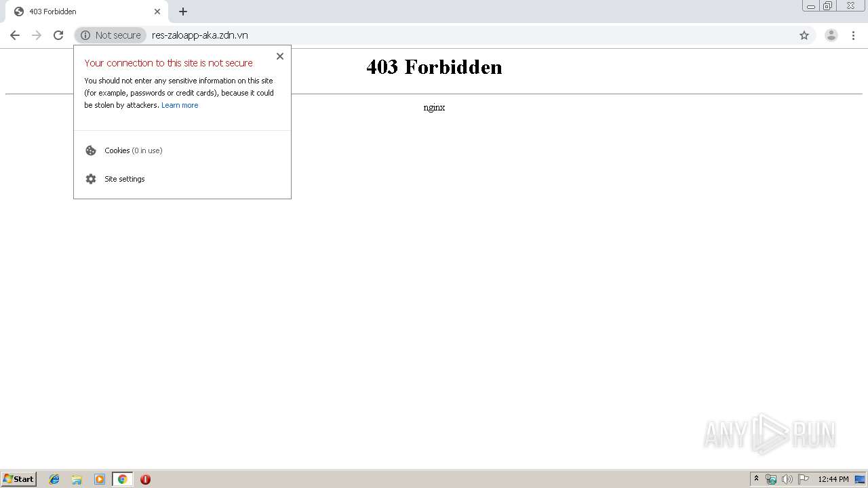Open Windows Media Player taskbar icon
Viewport: 868px width, 488px height.
point(99,479)
